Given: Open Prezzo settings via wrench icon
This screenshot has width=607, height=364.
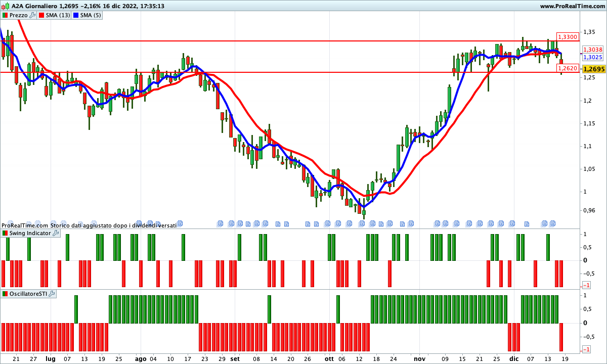Looking at the screenshot, I should pos(32,15).
